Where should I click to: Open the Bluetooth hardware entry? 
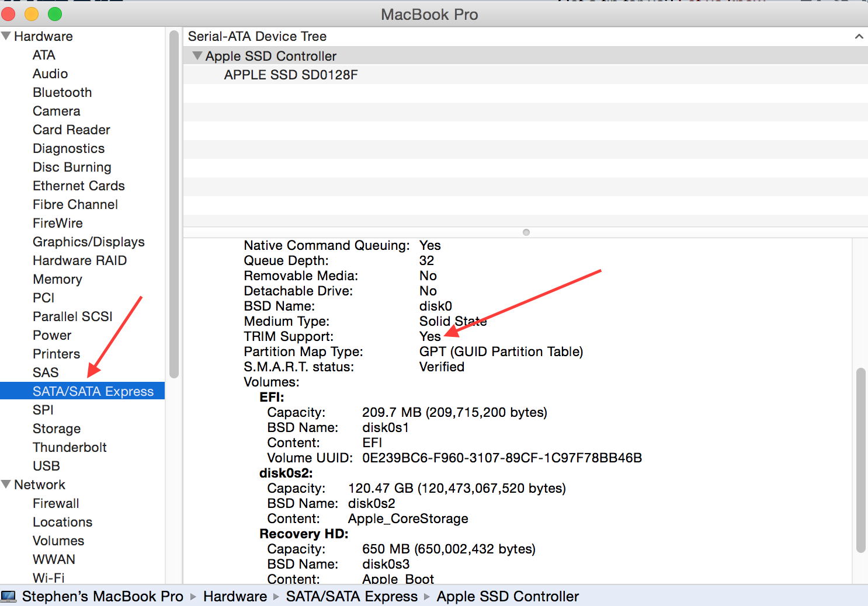click(63, 92)
